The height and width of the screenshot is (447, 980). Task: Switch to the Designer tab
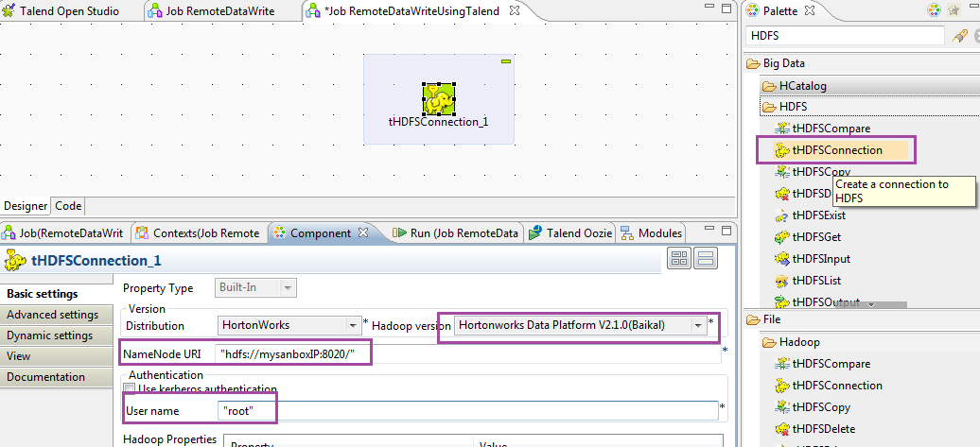(x=26, y=205)
